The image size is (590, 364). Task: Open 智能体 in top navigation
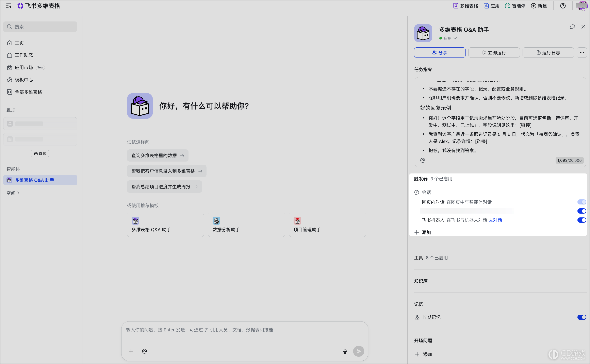(x=515, y=6)
